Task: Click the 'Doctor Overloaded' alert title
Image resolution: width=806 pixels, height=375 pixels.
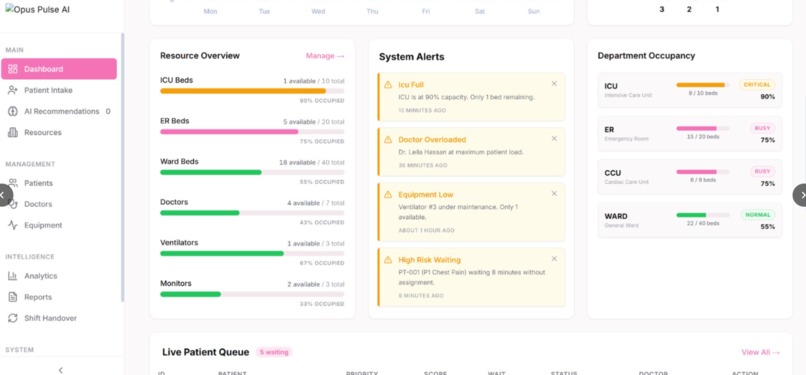Action: [x=432, y=140]
